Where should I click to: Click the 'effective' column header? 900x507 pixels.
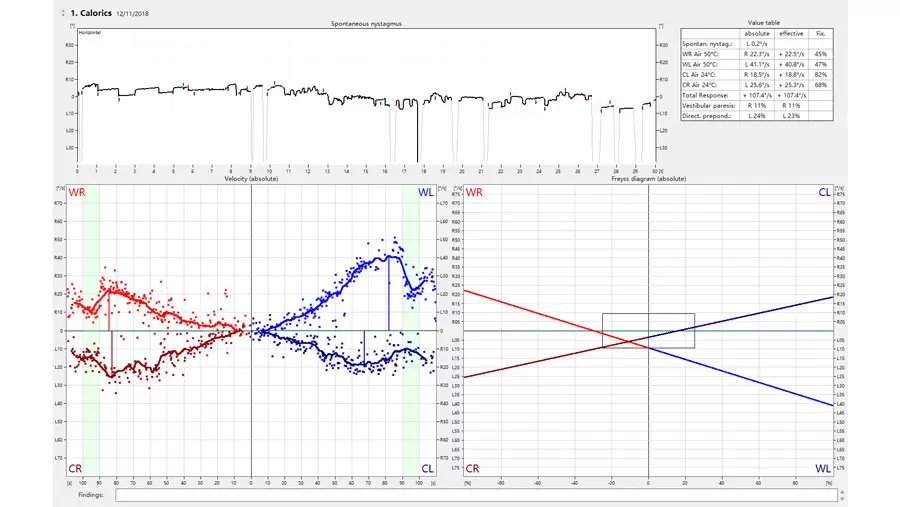pyautogui.click(x=792, y=33)
